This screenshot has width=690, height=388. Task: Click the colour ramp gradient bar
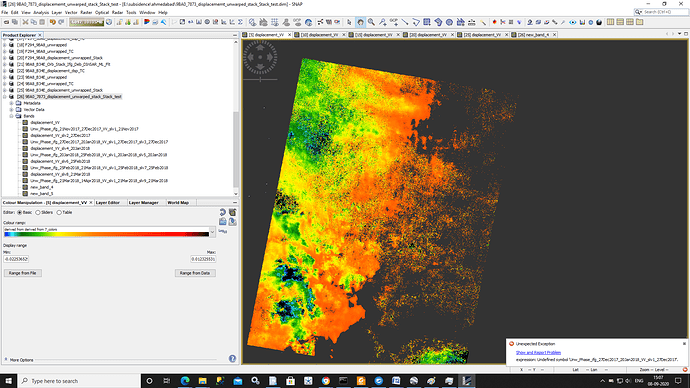[x=106, y=234]
